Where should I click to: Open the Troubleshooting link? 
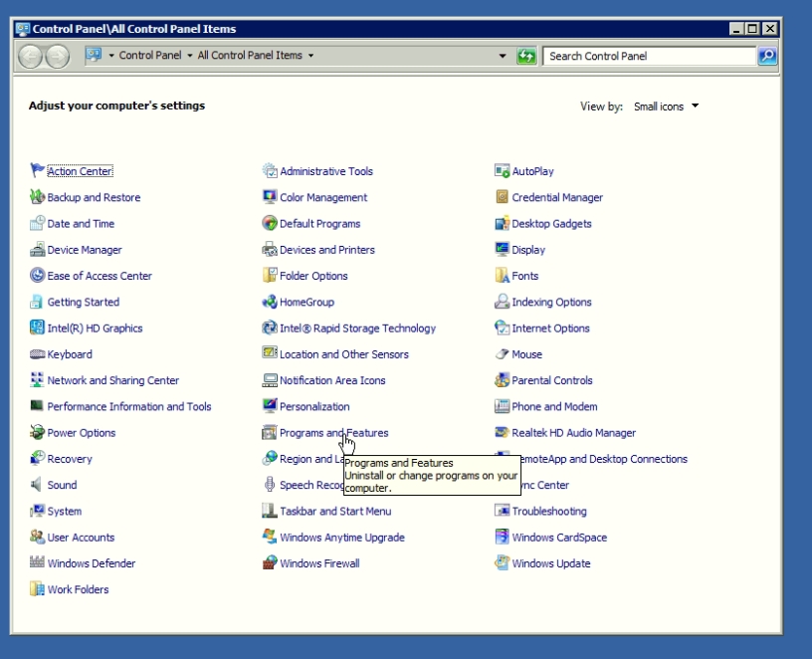pyautogui.click(x=549, y=512)
